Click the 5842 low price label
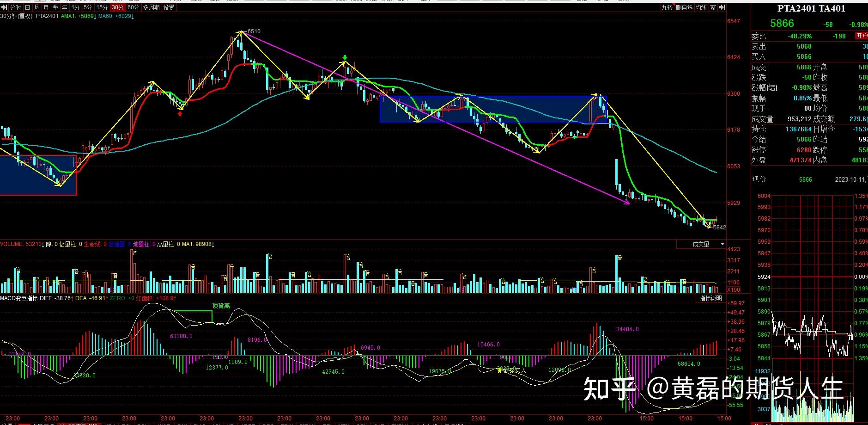 pyautogui.click(x=720, y=227)
